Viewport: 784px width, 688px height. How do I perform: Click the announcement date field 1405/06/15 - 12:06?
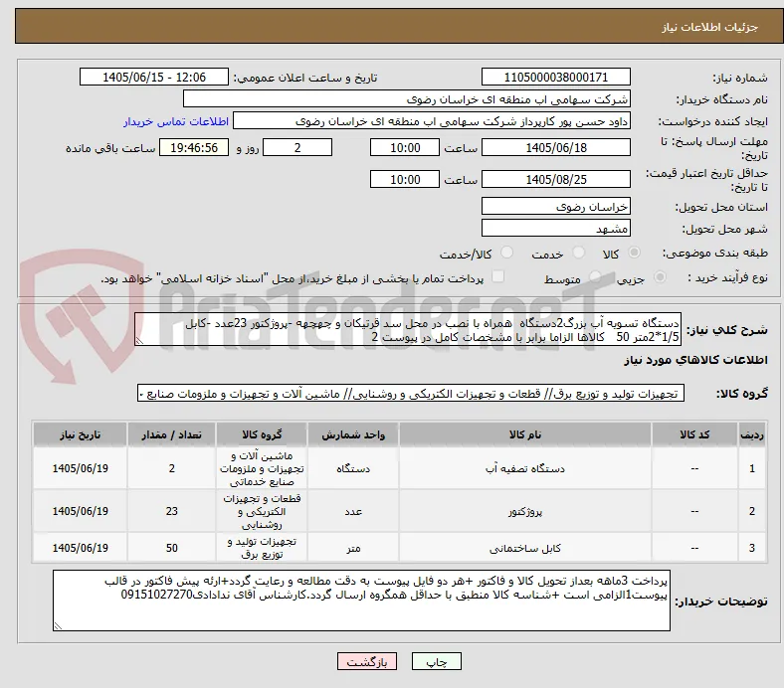point(154,77)
